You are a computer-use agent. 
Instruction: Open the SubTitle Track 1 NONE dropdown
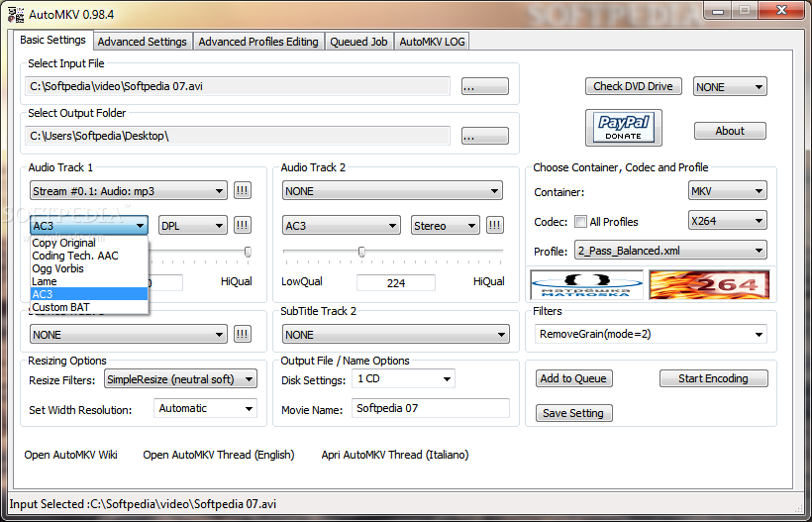coord(129,335)
